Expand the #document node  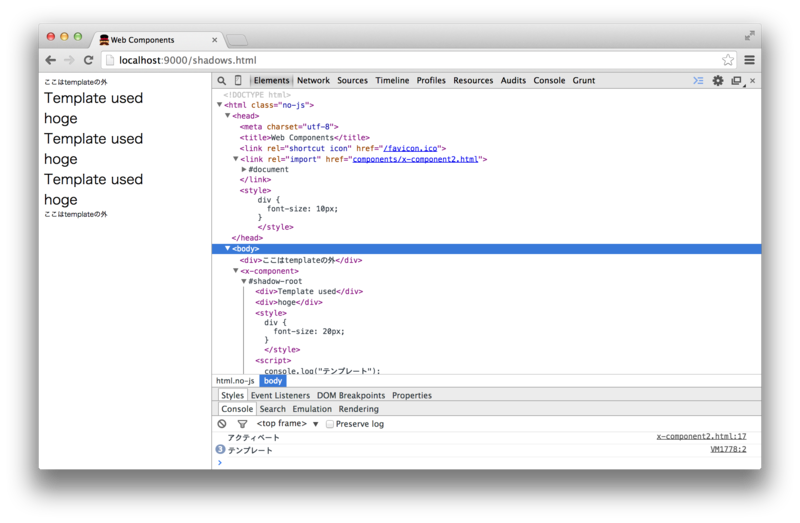click(x=244, y=169)
